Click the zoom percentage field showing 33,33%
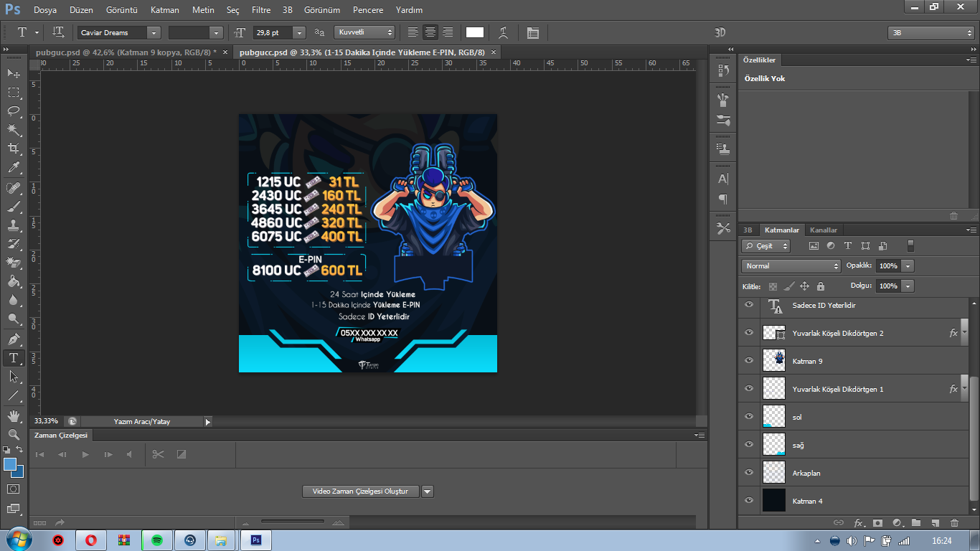This screenshot has width=980, height=551. point(47,422)
